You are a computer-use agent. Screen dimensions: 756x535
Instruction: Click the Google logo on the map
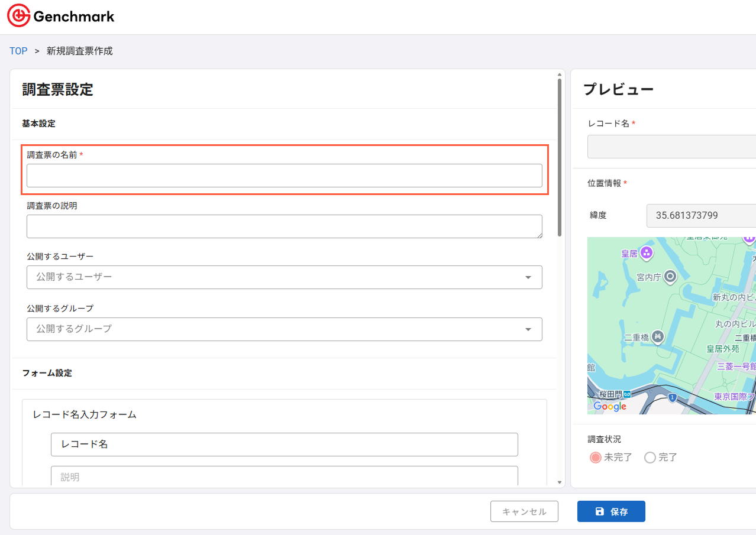click(x=609, y=406)
